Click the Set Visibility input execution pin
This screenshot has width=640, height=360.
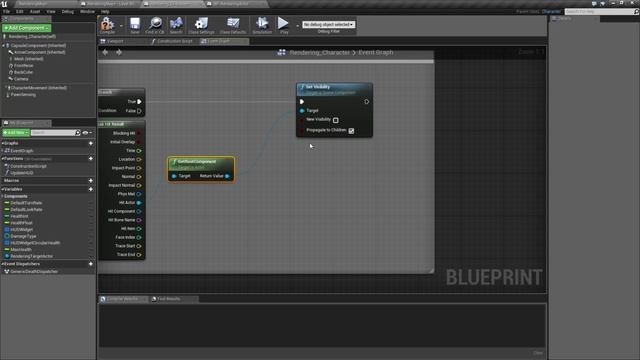point(302,102)
